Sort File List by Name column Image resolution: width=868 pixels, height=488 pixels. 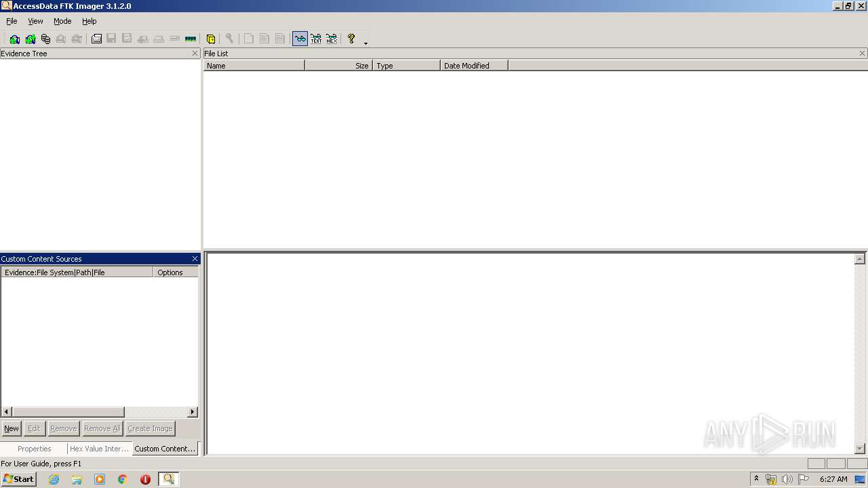pyautogui.click(x=254, y=66)
